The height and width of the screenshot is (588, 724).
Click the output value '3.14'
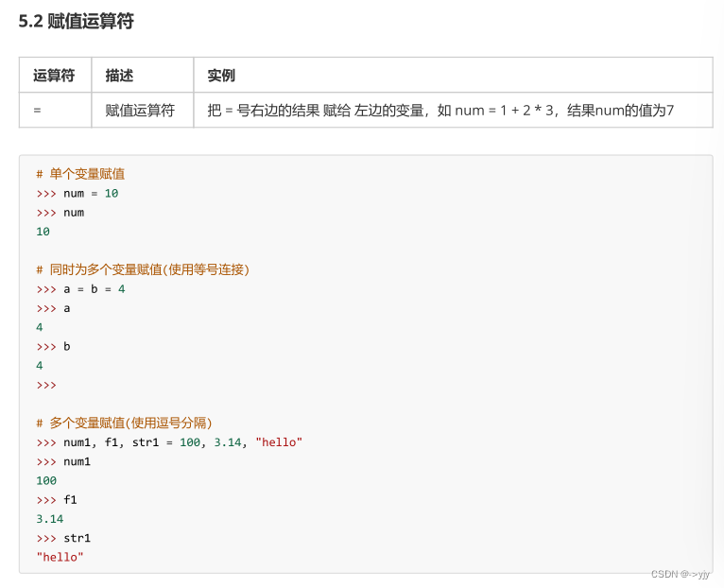[x=50, y=519]
